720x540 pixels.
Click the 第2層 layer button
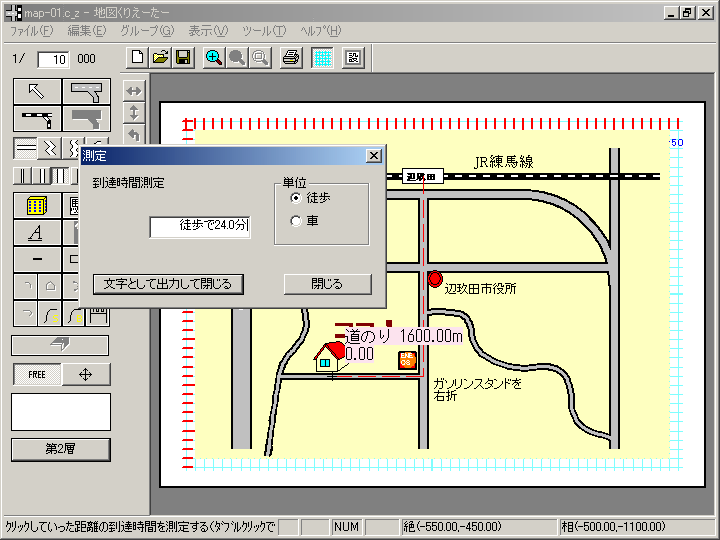click(61, 450)
